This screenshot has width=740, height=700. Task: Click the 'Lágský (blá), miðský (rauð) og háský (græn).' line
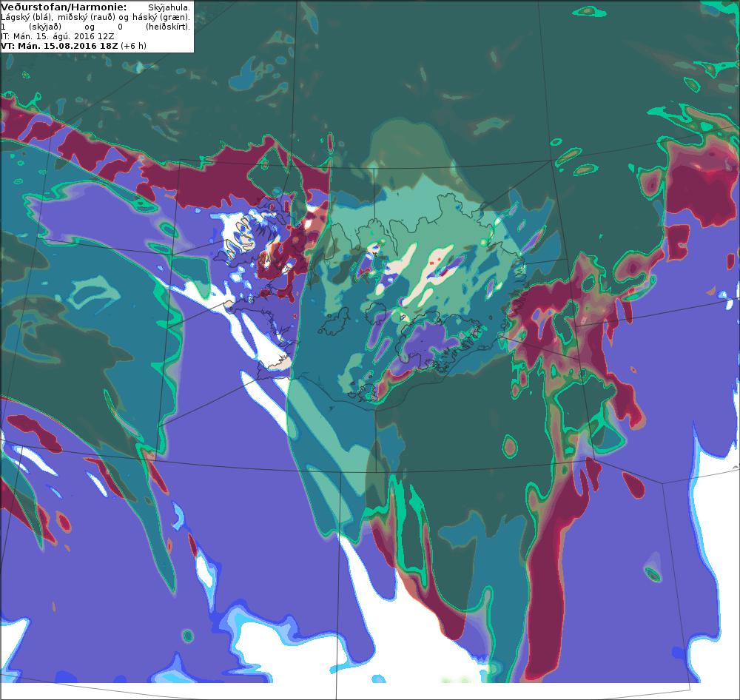95,18
